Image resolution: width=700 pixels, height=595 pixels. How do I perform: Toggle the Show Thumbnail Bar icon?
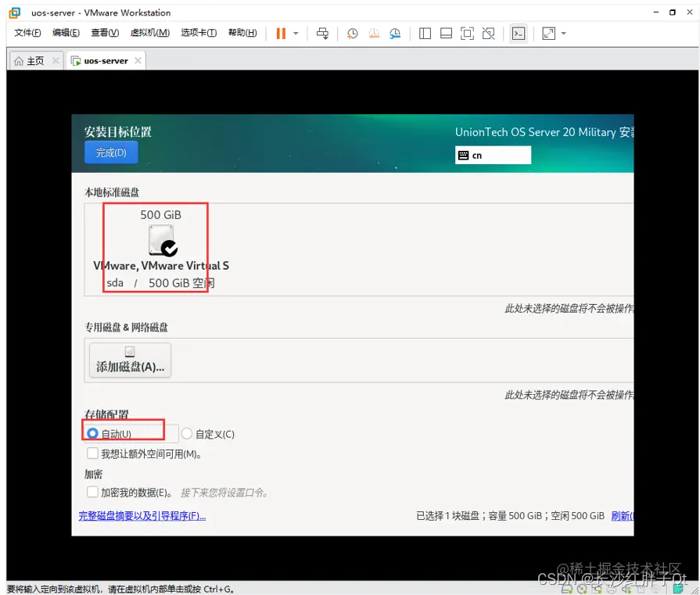click(x=444, y=33)
